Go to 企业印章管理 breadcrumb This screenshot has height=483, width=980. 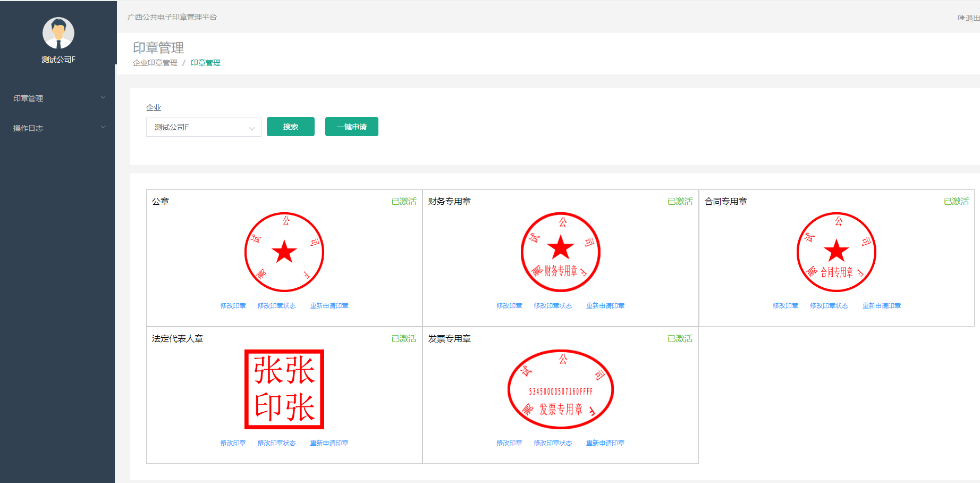(x=155, y=63)
